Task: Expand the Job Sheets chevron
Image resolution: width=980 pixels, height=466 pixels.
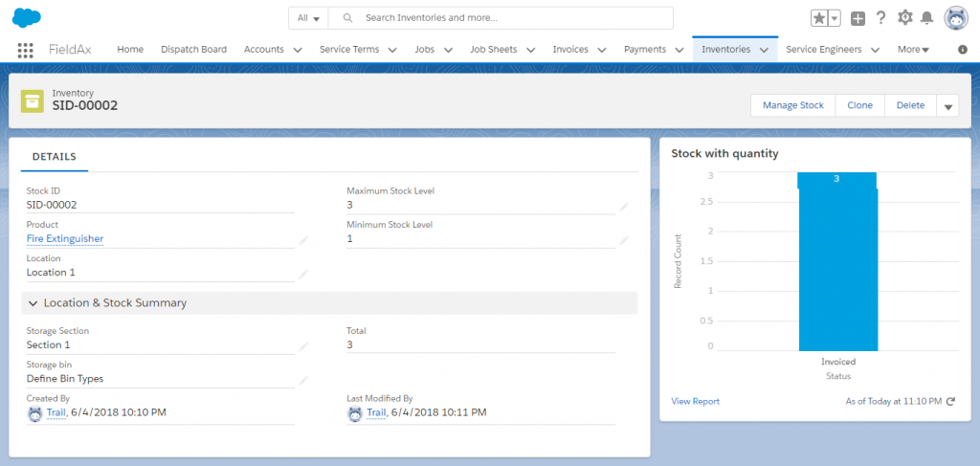Action: click(530, 50)
